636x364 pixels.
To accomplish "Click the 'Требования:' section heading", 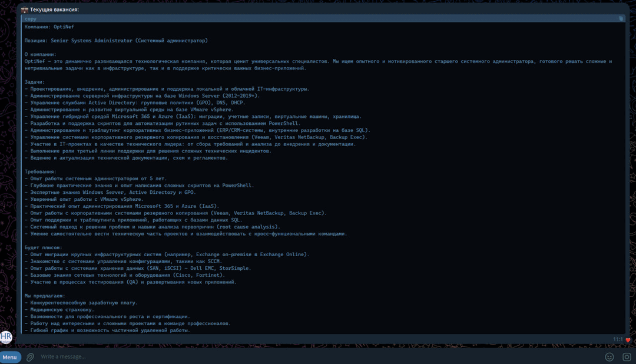I will point(40,171).
